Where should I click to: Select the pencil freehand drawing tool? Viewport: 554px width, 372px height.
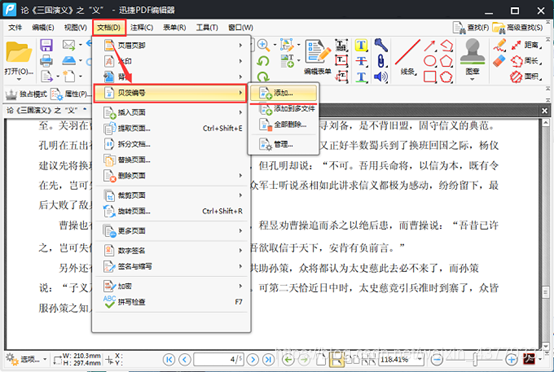point(500,45)
